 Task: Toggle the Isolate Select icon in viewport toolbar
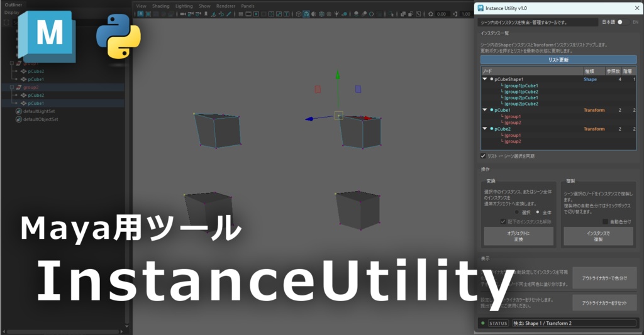(x=391, y=14)
